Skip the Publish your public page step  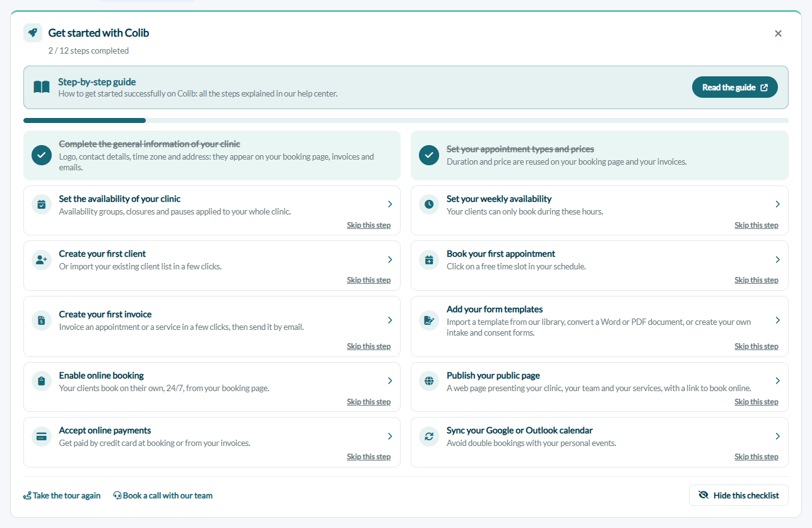click(756, 402)
